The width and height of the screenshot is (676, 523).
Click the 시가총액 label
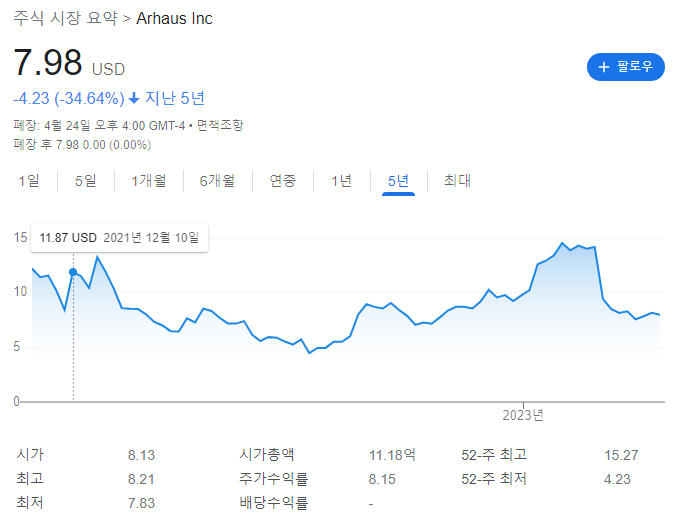pos(267,454)
